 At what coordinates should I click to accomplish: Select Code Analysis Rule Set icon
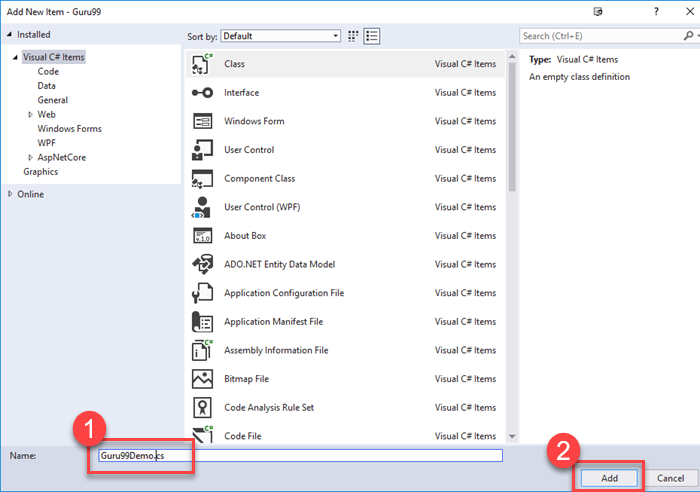[x=202, y=408]
